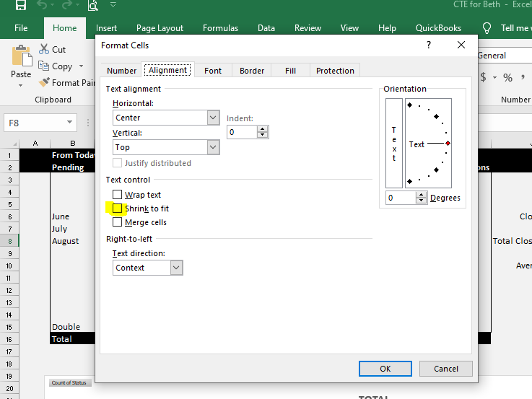Open the Formulas ribbon tab
Screen dimensions: 532x399
[221, 28]
